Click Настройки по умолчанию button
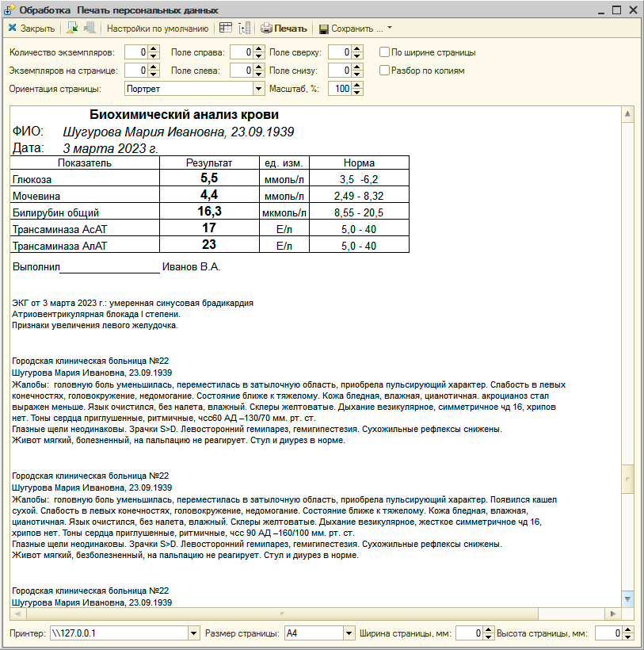Viewport: 644px width, 650px height. 157,29
